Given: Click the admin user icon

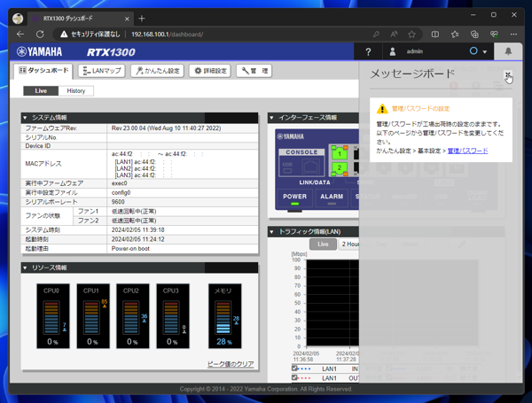Looking at the screenshot, I should click(x=393, y=51).
